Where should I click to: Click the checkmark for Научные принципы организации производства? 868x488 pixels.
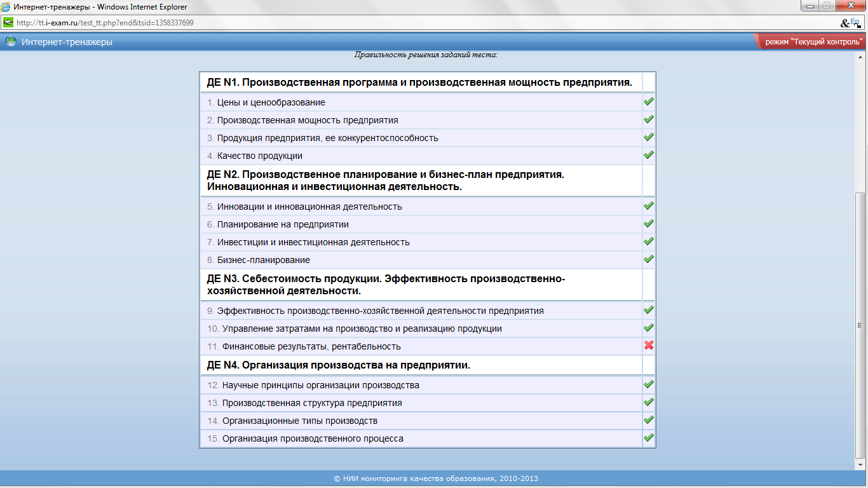pyautogui.click(x=649, y=384)
